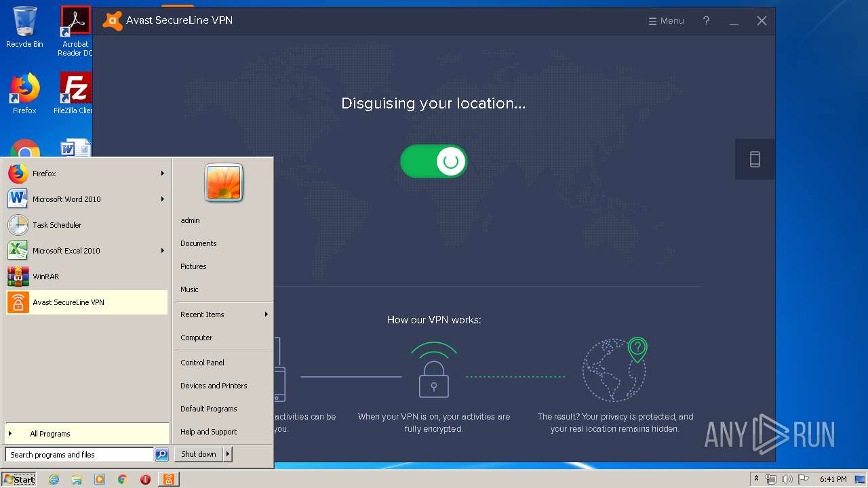Select Avast SecureLine taskbar button
This screenshot has height=488, width=868.
click(x=168, y=479)
